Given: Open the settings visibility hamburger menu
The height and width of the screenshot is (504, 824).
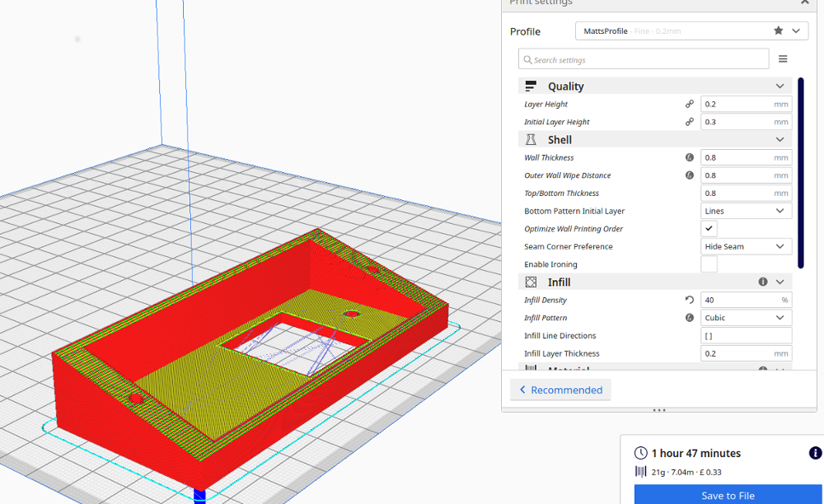Looking at the screenshot, I should tap(783, 59).
